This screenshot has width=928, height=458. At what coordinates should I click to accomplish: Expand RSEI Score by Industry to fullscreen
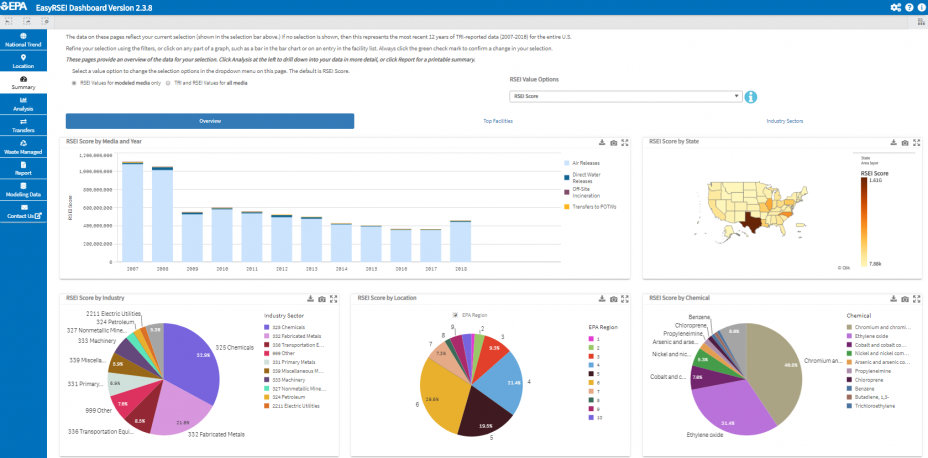333,299
